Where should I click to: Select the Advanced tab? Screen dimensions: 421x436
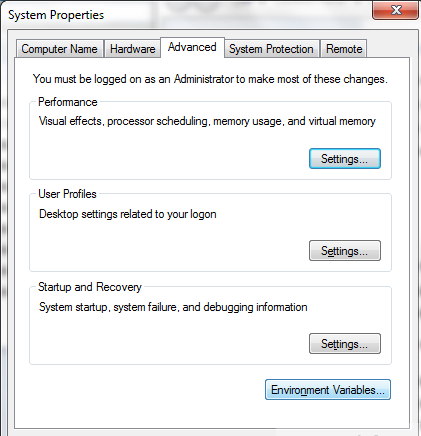click(192, 47)
